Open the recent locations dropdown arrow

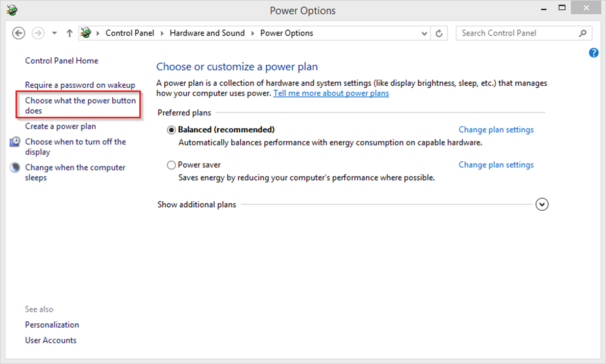pos(54,33)
